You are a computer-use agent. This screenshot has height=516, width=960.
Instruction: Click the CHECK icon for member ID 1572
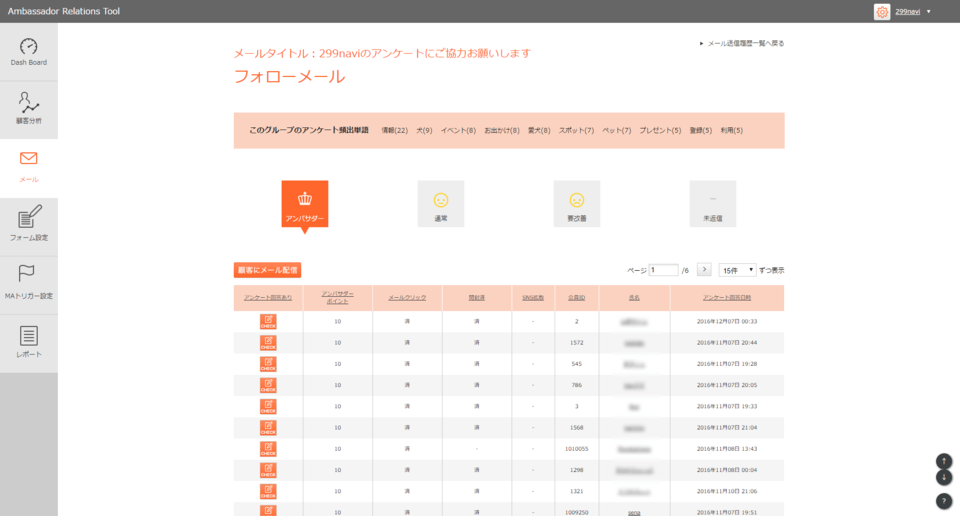[268, 342]
